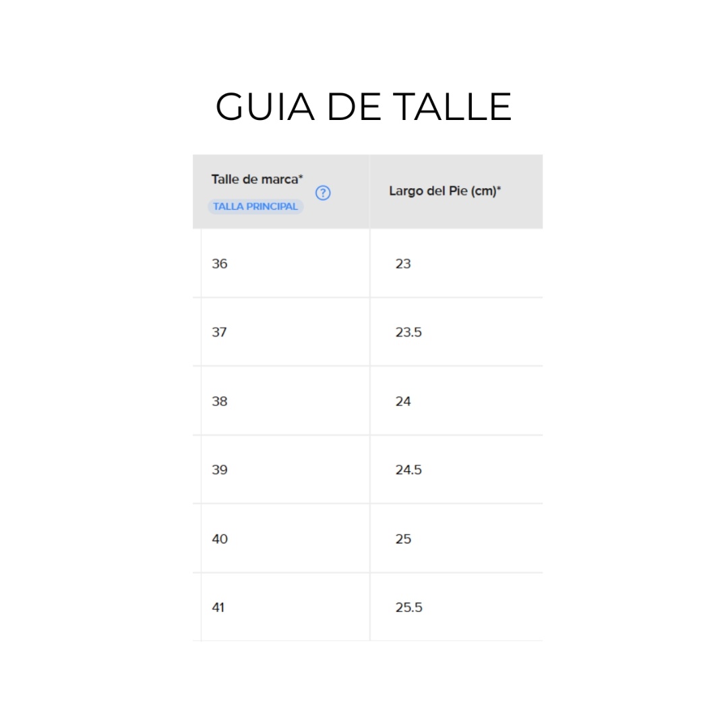
Task: Select size 36 in the table
Action: (220, 264)
